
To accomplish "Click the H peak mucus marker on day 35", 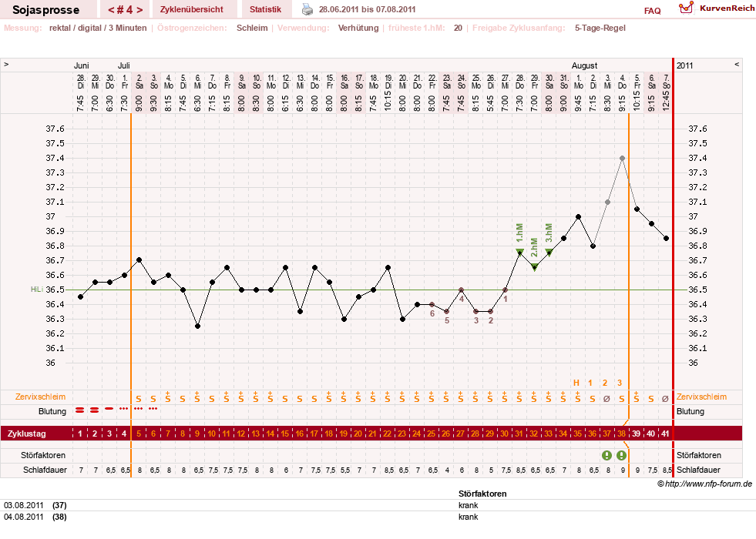I will click(576, 383).
